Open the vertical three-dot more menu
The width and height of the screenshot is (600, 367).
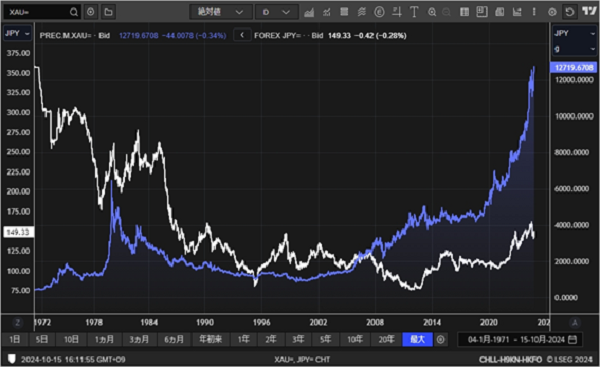(534, 12)
